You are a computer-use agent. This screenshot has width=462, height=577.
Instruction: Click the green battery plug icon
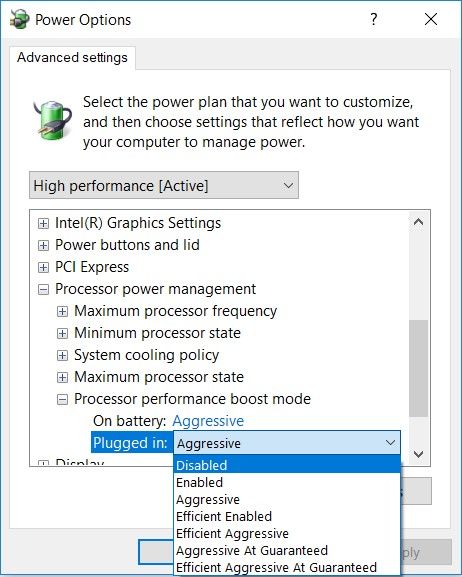click(x=53, y=121)
